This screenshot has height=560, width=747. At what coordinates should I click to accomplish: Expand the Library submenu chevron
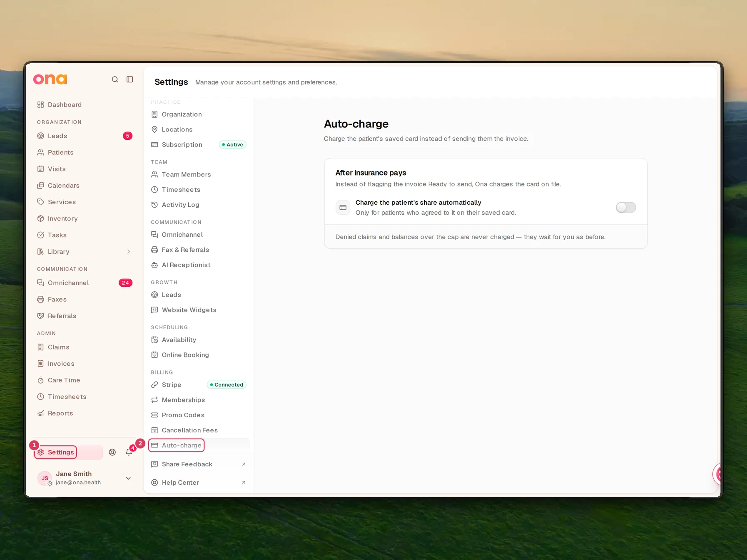129,252
